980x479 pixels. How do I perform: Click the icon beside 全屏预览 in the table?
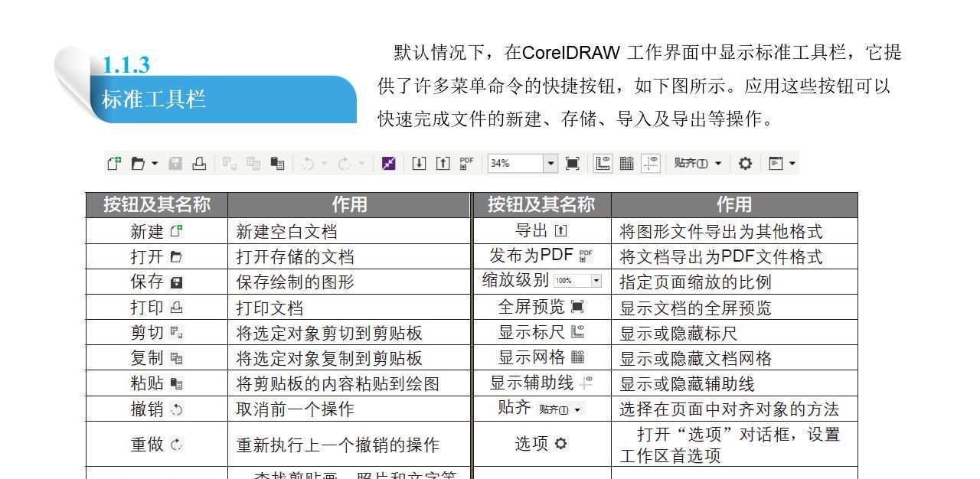[577, 308]
